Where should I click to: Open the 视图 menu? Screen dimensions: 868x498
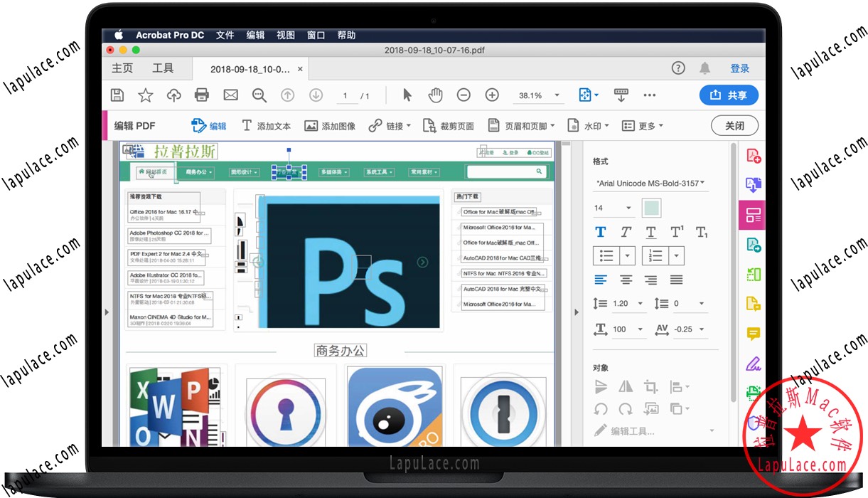285,34
